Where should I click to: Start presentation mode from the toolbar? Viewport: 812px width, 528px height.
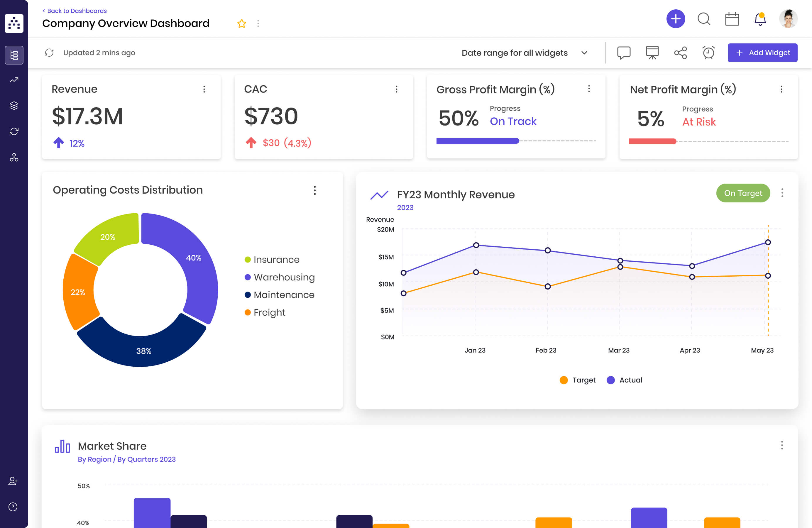pyautogui.click(x=652, y=53)
